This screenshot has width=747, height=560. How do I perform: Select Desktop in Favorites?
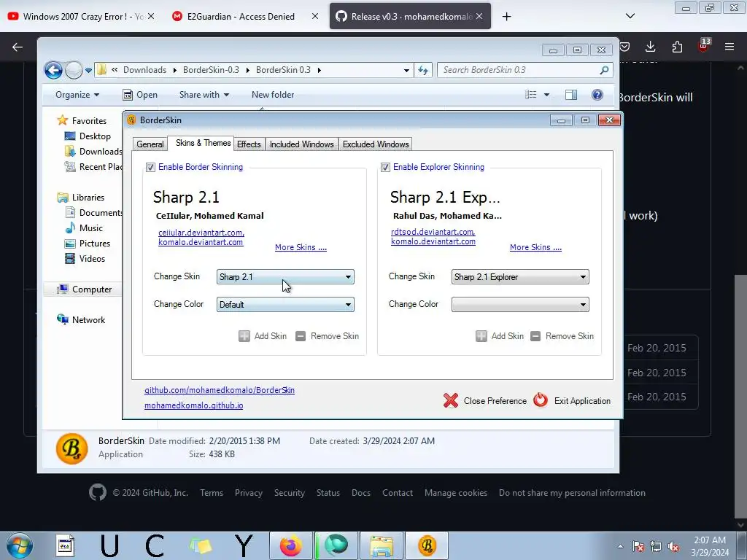pyautogui.click(x=88, y=136)
